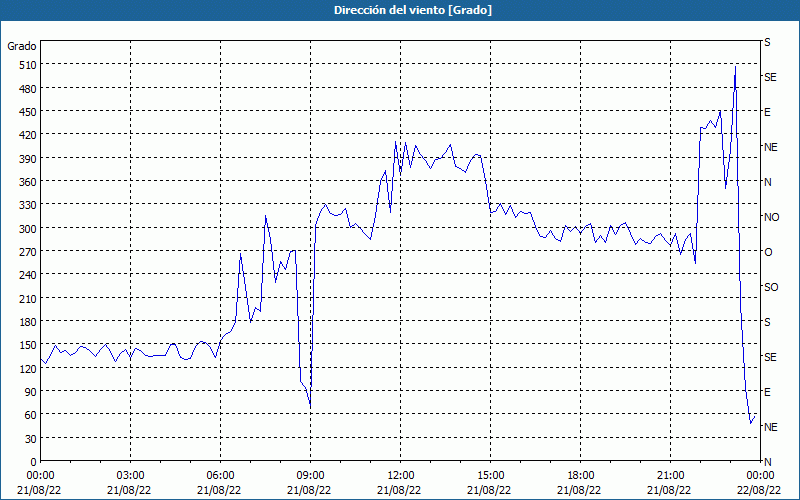Select the 120 value on the left axis
Image resolution: width=800 pixels, height=500 pixels.
pos(28,368)
